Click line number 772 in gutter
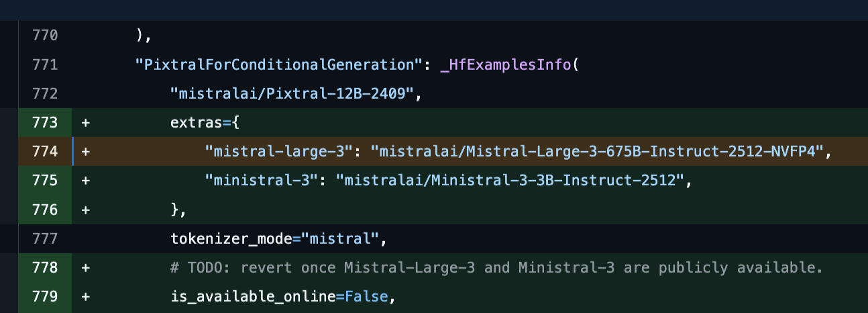The height and width of the screenshot is (313, 868). click(x=45, y=93)
